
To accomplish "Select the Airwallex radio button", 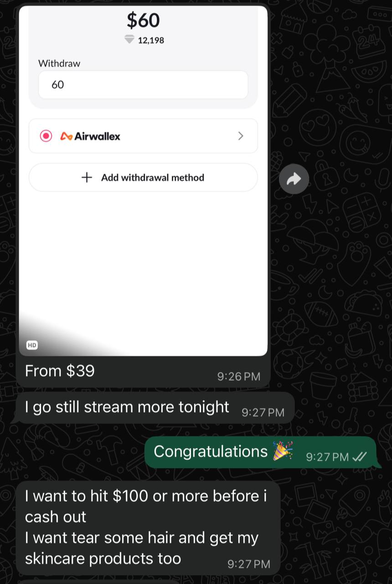I will [x=46, y=136].
